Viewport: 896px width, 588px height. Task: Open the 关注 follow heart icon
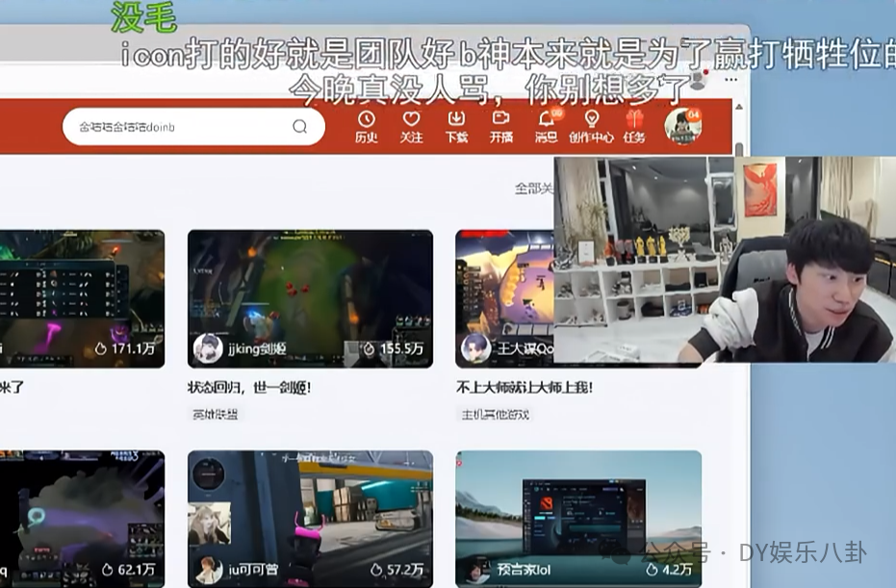[x=411, y=126]
